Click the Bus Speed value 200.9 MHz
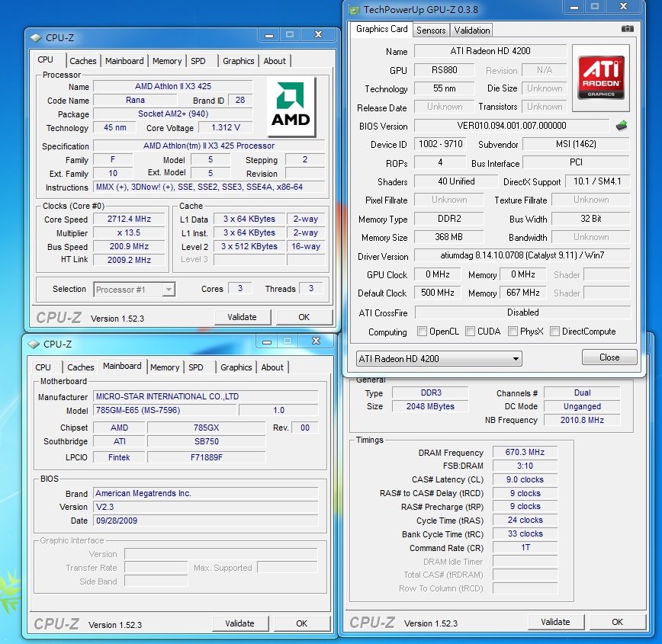Image resolution: width=662 pixels, height=644 pixels. [129, 246]
